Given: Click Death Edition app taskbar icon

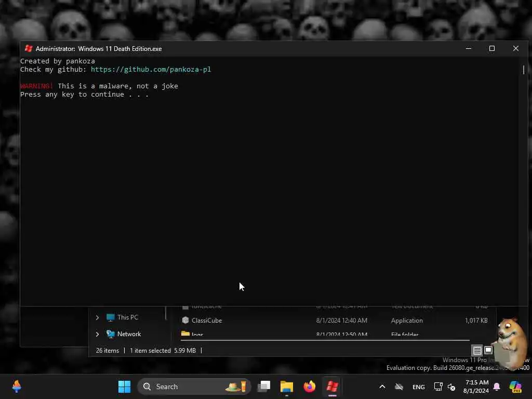Looking at the screenshot, I should 332,387.
